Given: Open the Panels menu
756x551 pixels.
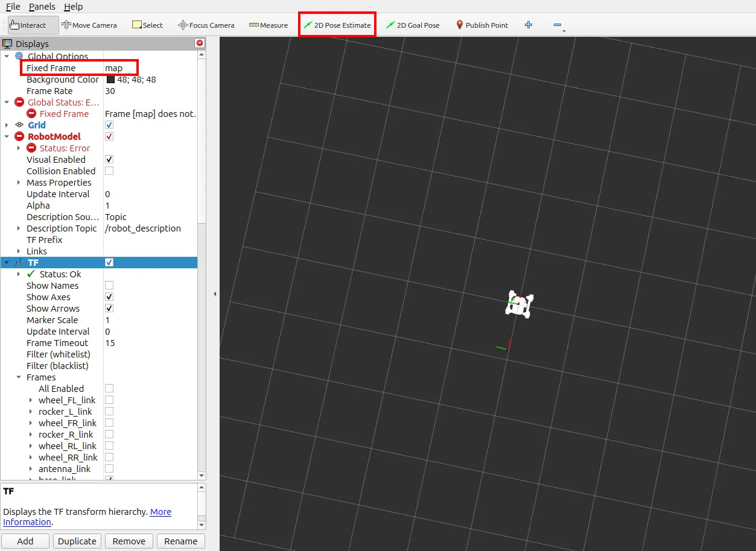Looking at the screenshot, I should [x=41, y=7].
